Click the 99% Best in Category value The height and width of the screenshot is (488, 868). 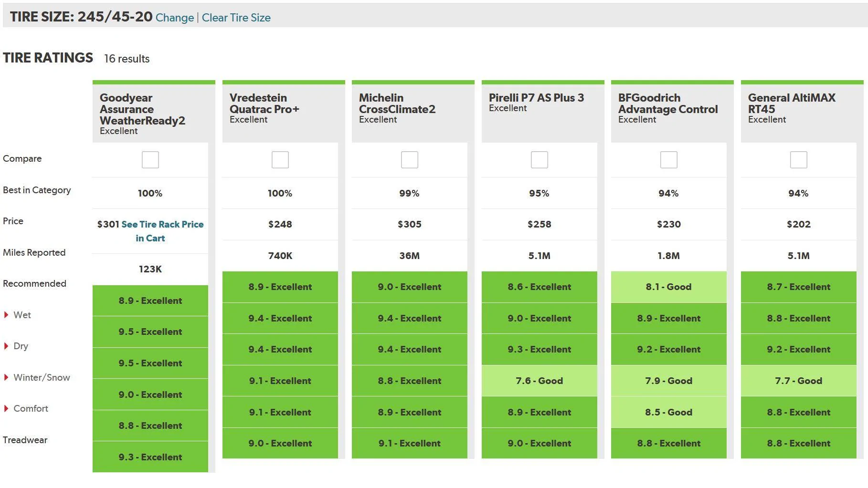pos(409,193)
